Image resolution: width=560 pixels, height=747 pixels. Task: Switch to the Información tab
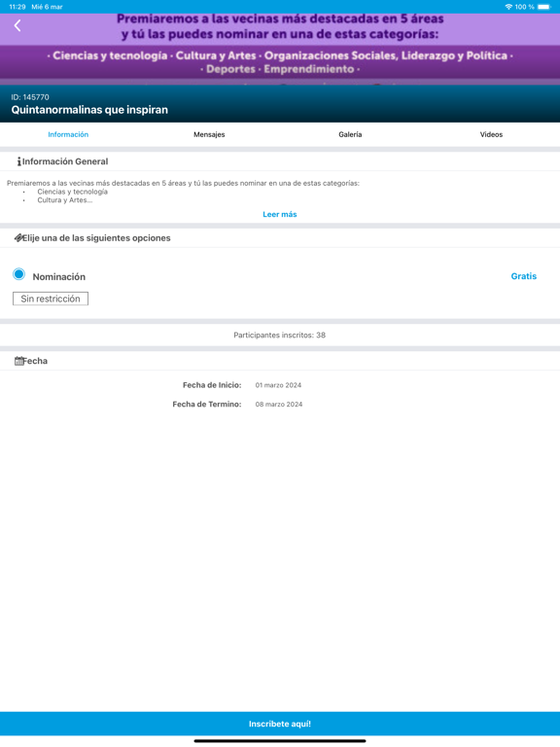68,134
